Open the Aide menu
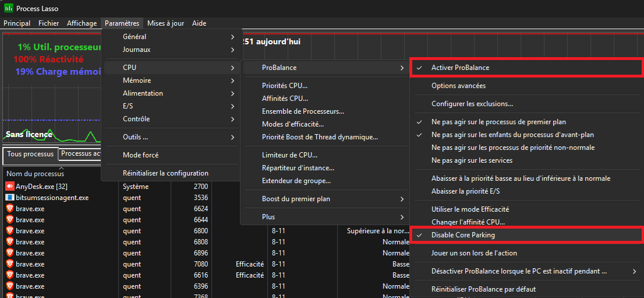The width and height of the screenshot is (644, 298). pyautogui.click(x=199, y=23)
